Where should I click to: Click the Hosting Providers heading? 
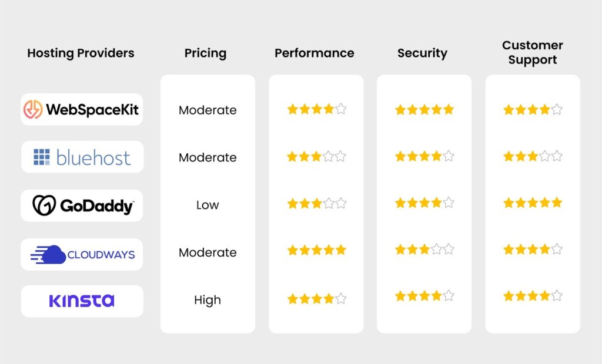tap(81, 53)
